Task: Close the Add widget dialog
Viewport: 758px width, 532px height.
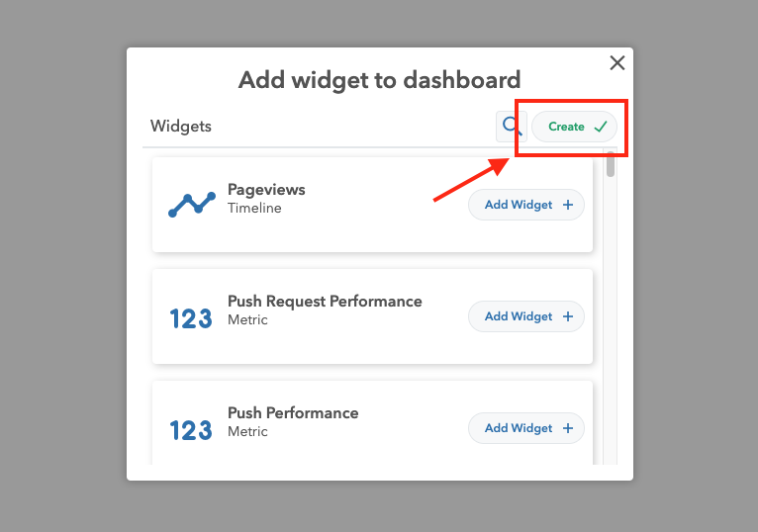Action: (x=617, y=63)
